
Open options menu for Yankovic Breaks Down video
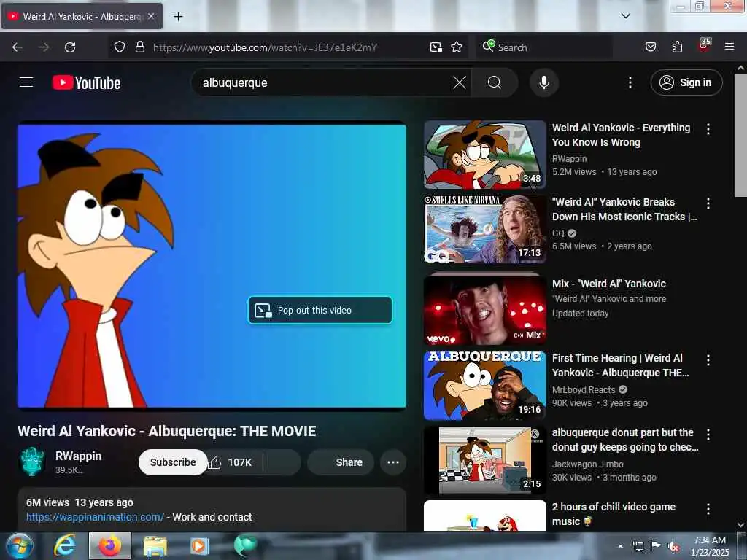[x=708, y=203]
